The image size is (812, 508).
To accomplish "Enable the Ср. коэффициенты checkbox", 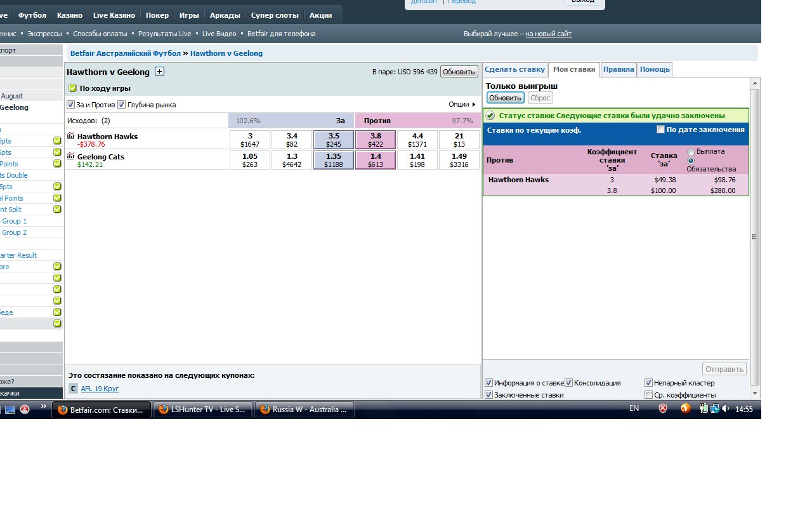I will point(648,395).
